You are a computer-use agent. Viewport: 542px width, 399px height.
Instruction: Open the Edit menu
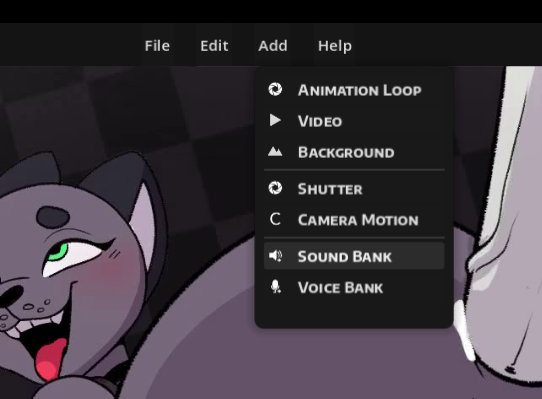coord(214,45)
